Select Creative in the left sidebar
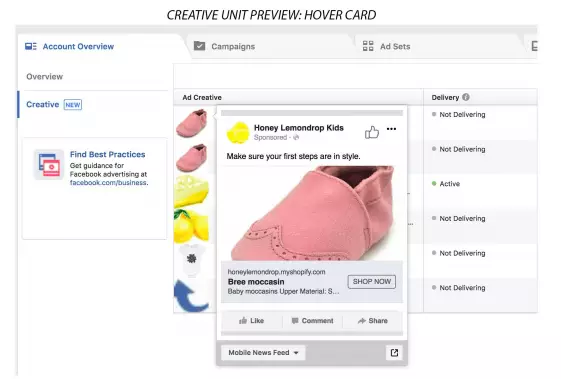 point(43,105)
